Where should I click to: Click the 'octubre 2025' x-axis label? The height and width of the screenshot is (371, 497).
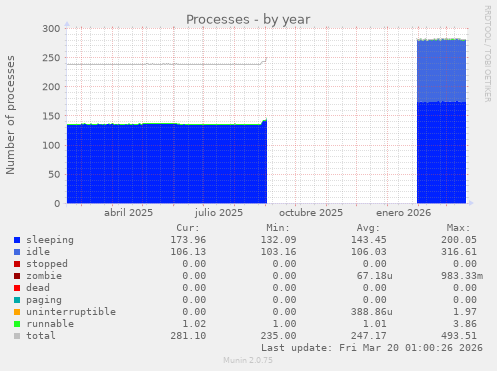[x=311, y=213]
